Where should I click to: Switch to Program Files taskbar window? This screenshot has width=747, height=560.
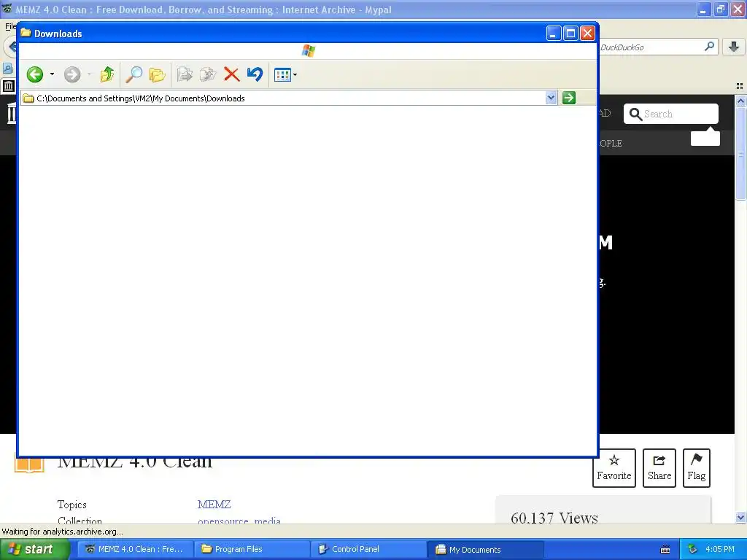click(x=252, y=549)
